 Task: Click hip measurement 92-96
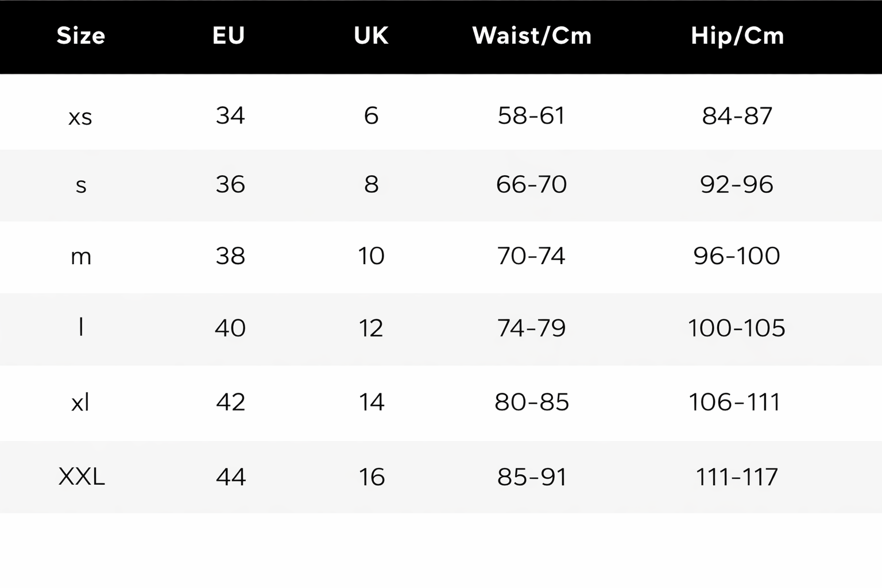click(x=737, y=184)
